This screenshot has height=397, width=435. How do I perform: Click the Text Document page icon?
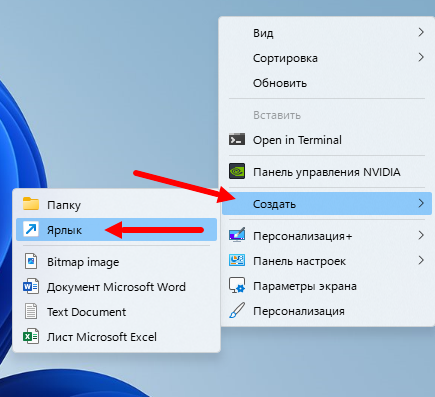coord(31,311)
